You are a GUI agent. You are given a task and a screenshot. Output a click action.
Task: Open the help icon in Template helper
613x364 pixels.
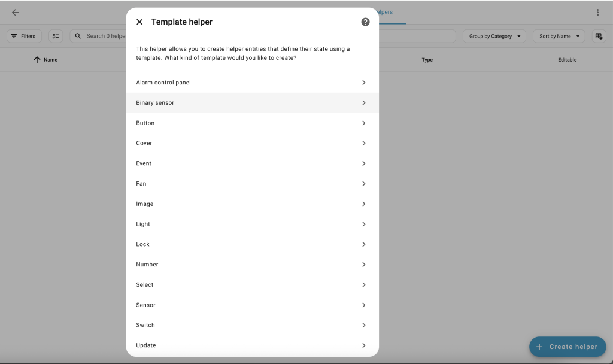click(x=365, y=22)
